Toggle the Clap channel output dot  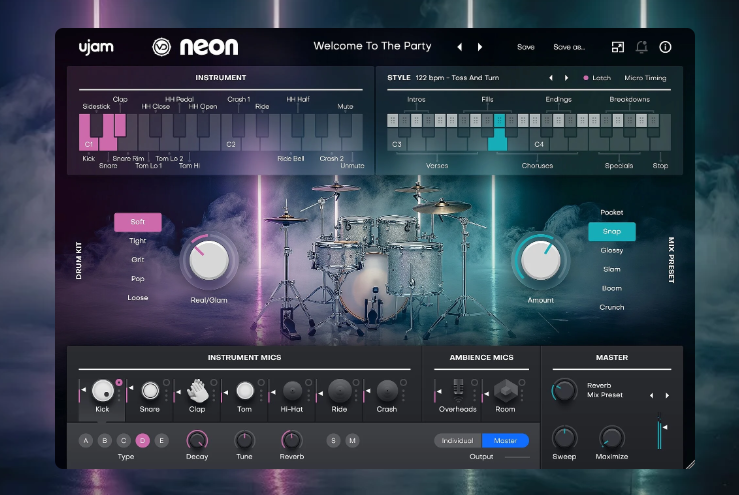tap(213, 382)
